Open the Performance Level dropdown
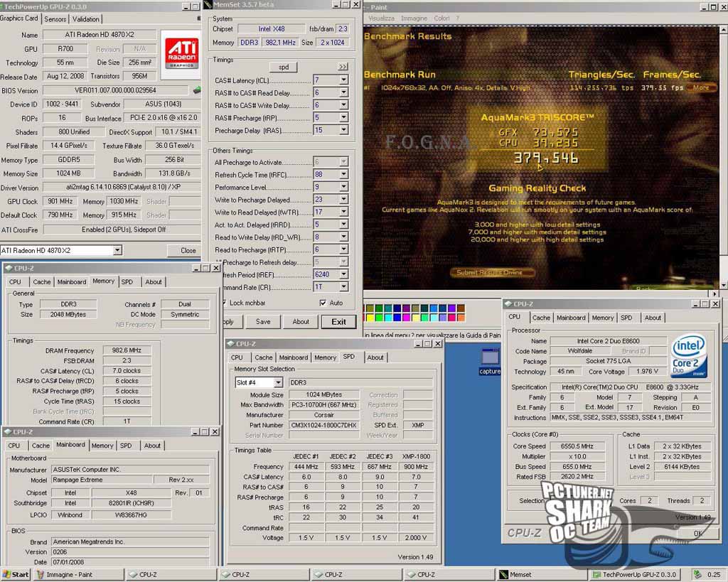728x582 pixels. tap(343, 187)
